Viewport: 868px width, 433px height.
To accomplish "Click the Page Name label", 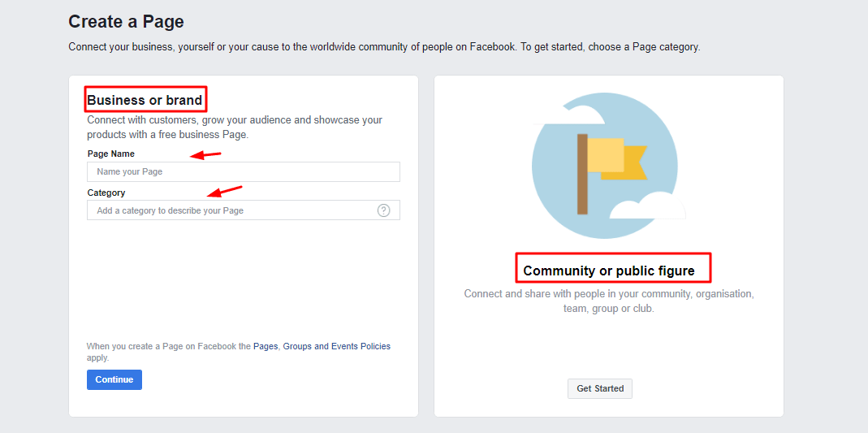I will pos(110,154).
